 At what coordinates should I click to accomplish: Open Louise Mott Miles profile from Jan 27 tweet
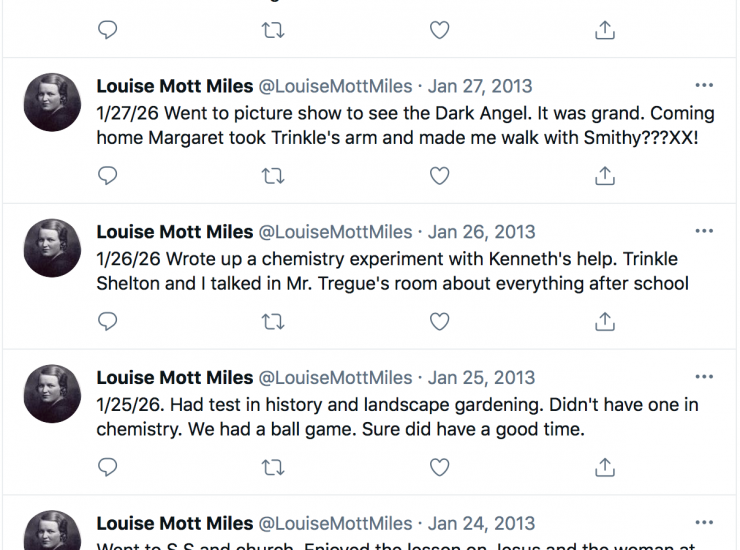click(174, 86)
